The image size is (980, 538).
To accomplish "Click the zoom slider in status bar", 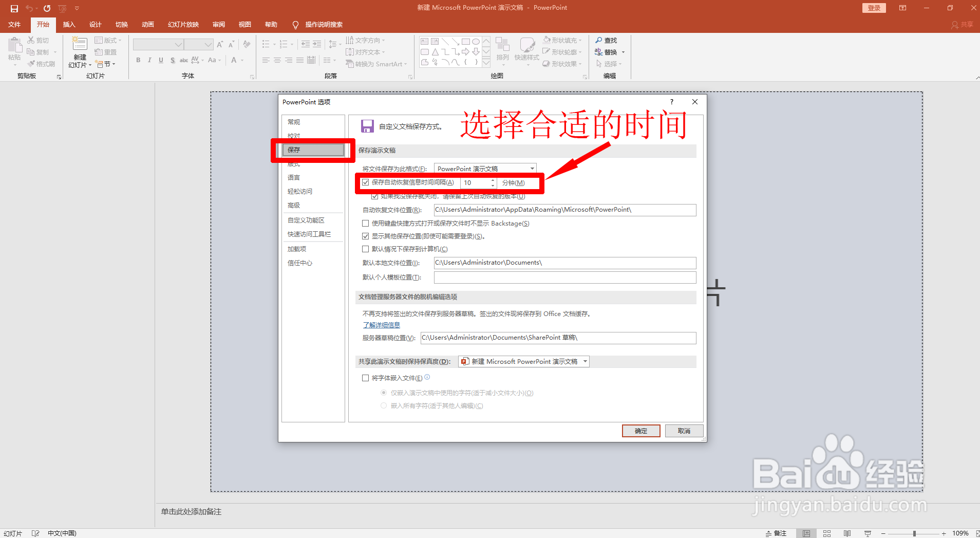I will pyautogui.click(x=914, y=533).
